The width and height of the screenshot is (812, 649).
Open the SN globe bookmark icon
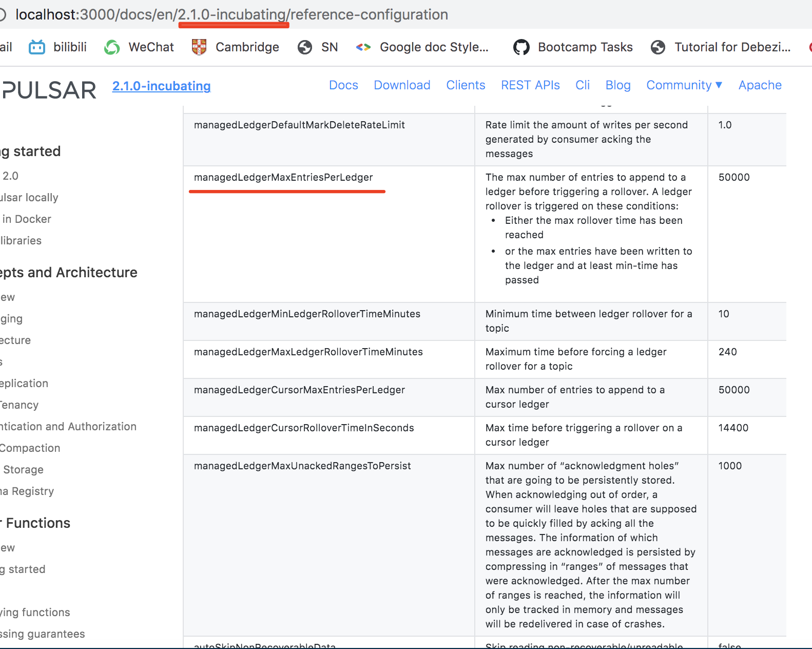305,47
